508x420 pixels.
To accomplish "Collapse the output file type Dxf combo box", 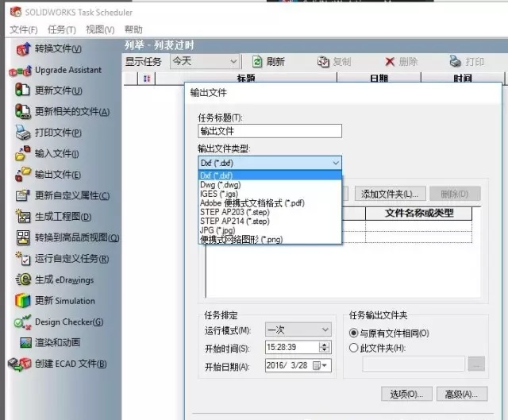I will (270, 163).
